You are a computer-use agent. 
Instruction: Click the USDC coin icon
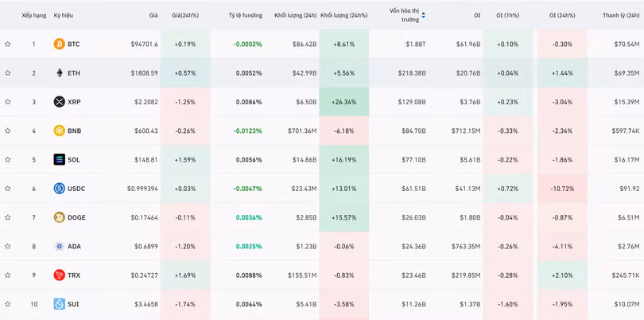(59, 189)
